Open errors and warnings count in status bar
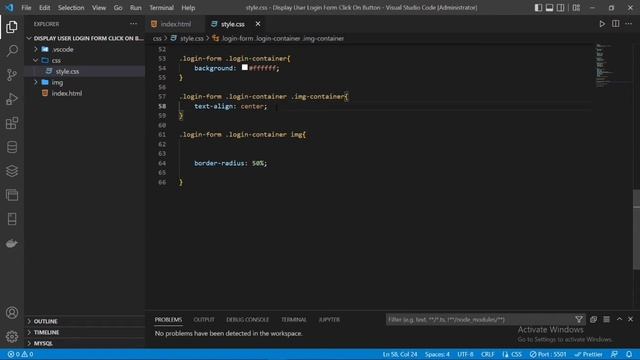640x360 pixels. click(x=20, y=354)
